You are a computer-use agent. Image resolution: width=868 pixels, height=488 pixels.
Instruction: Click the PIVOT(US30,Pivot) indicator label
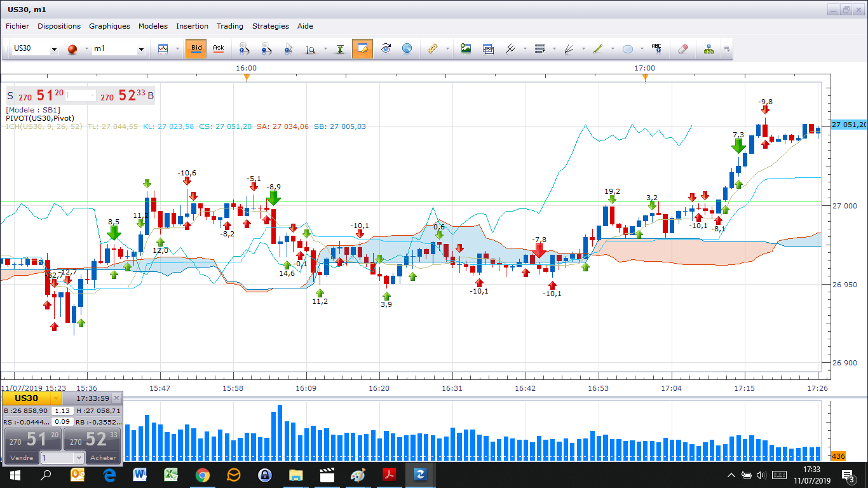[40, 118]
